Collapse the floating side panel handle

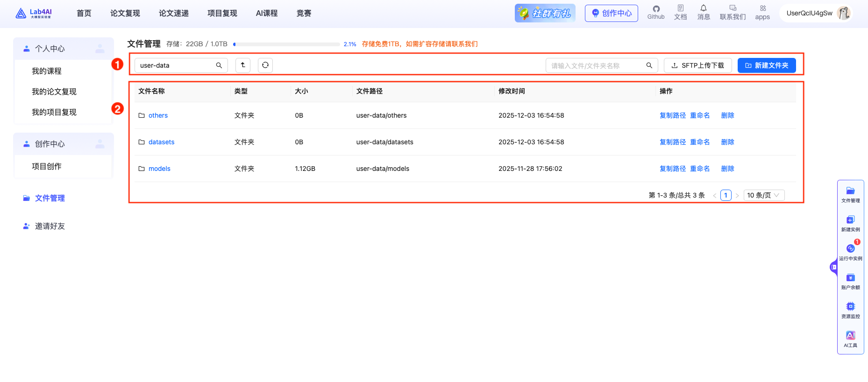[x=833, y=267]
